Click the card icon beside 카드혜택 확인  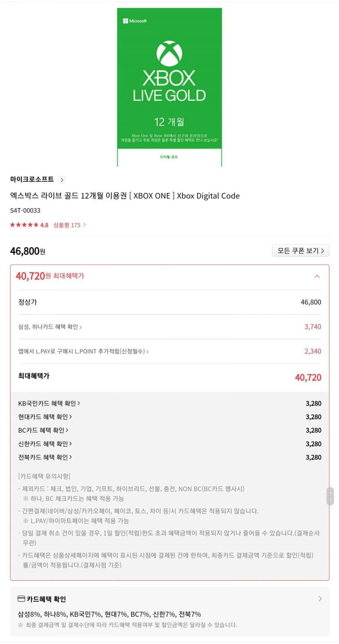[21, 599]
